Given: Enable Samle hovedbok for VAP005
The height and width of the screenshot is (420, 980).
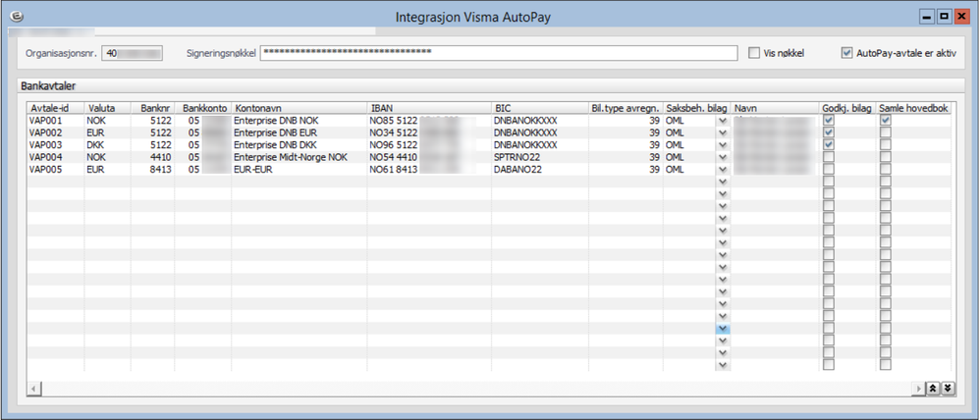Looking at the screenshot, I should [886, 169].
